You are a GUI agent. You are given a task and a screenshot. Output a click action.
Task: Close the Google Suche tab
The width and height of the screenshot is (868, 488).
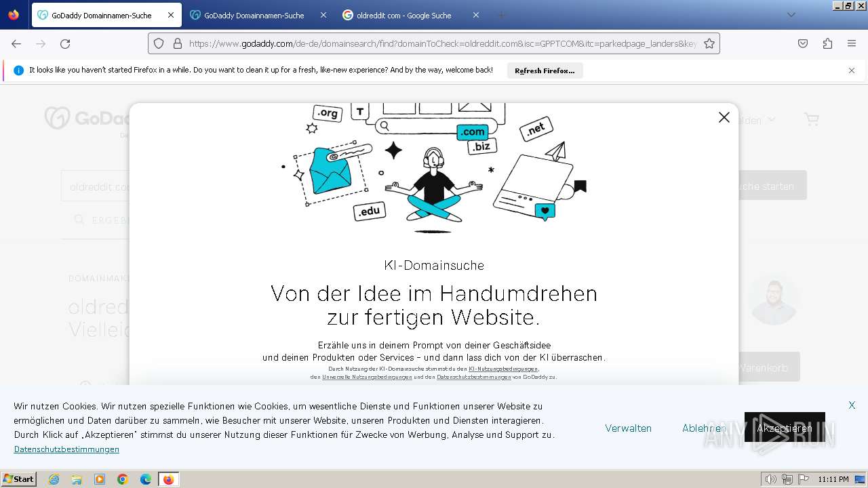tap(475, 15)
